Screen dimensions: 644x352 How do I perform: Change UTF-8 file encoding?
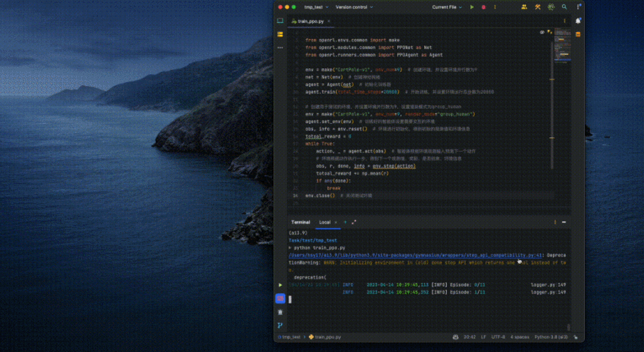point(498,337)
